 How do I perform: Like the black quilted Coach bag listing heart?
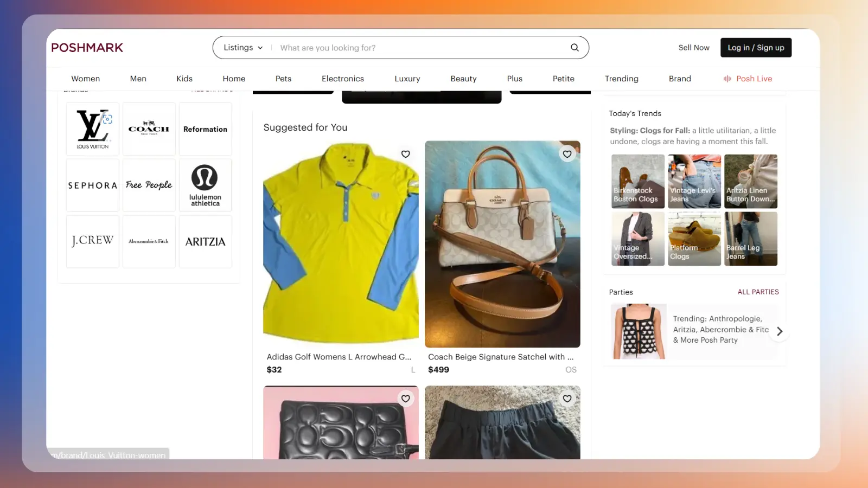pyautogui.click(x=405, y=399)
